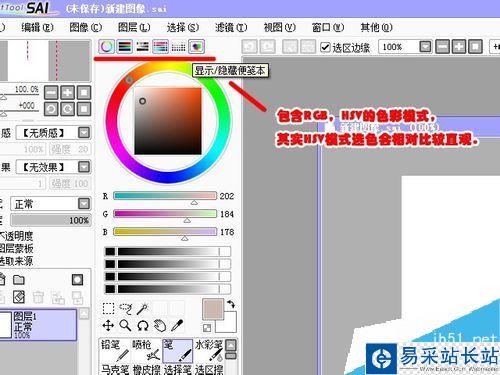
Task: Select the 水彩笔 watercolor brush
Action: click(209, 350)
